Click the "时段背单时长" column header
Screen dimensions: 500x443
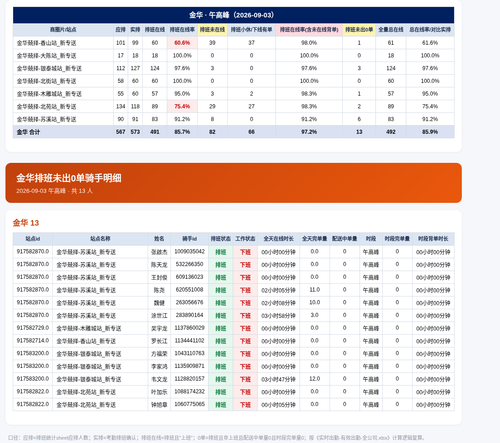[x=433, y=239]
